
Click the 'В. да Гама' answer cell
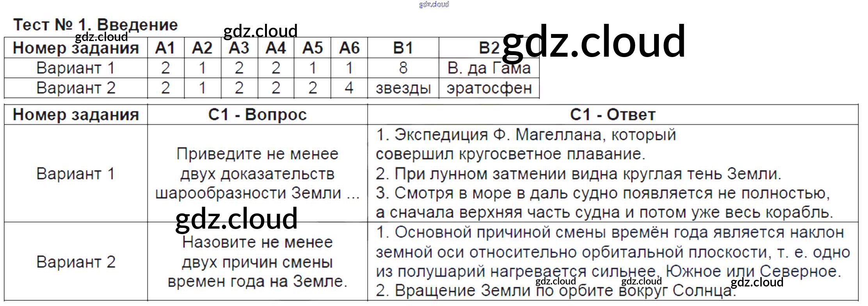(489, 69)
